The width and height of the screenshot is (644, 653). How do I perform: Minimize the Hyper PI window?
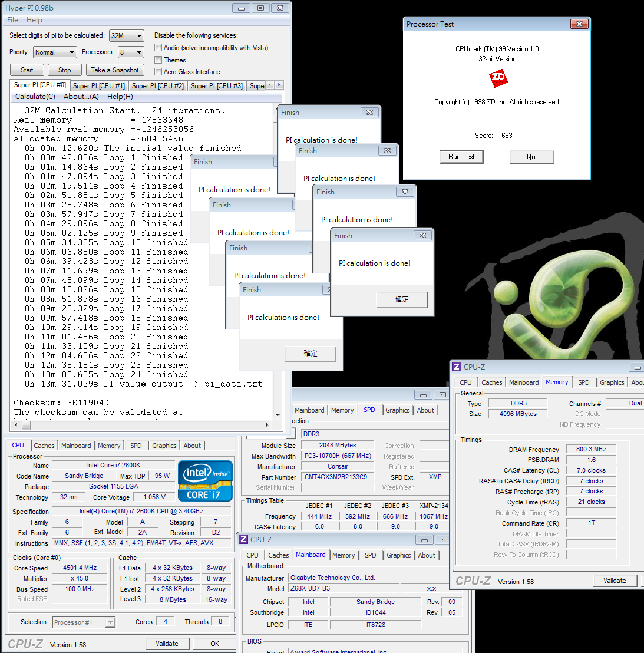(x=241, y=8)
